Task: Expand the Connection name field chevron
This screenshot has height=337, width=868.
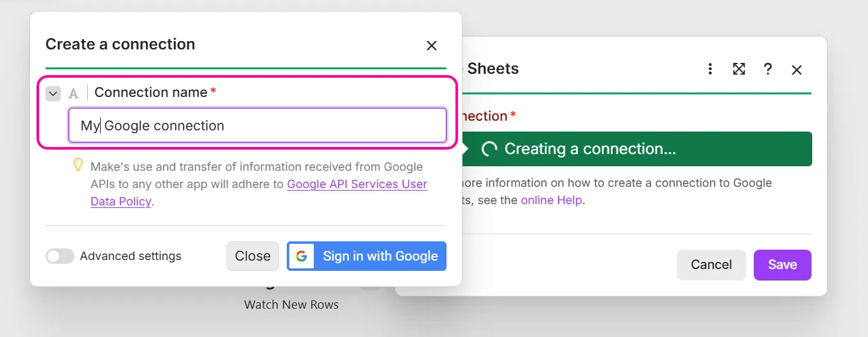Action: tap(53, 94)
